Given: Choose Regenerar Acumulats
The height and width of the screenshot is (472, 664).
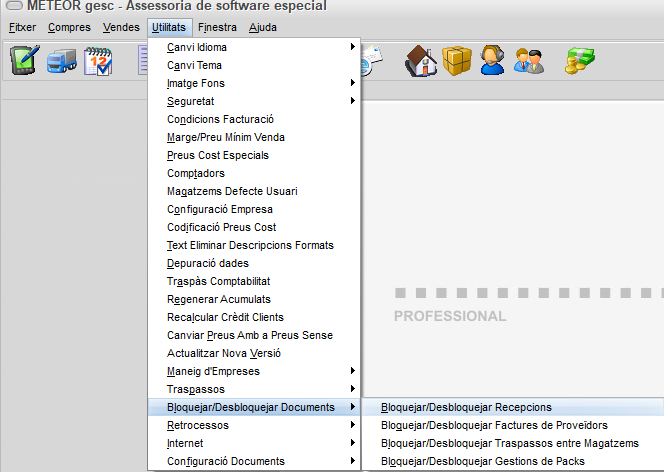Looking at the screenshot, I should [x=254, y=299].
